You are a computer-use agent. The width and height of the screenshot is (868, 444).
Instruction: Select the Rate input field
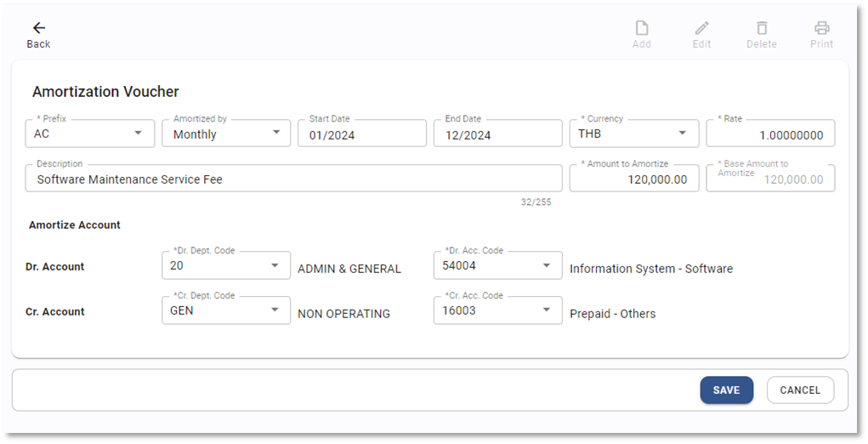pyautogui.click(x=770, y=134)
